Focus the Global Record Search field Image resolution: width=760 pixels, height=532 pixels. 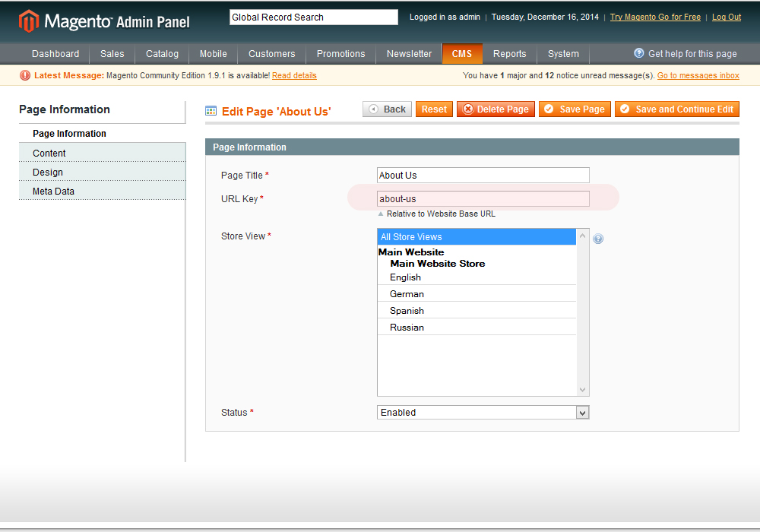[x=314, y=17]
